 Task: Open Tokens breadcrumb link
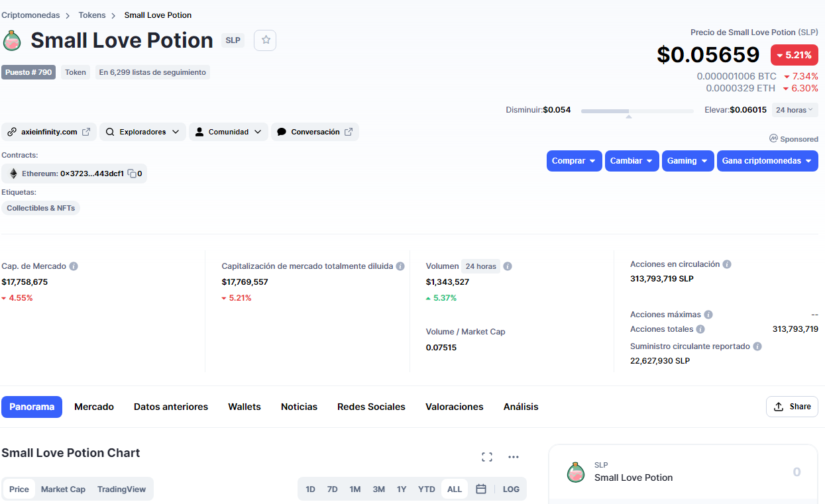click(92, 15)
